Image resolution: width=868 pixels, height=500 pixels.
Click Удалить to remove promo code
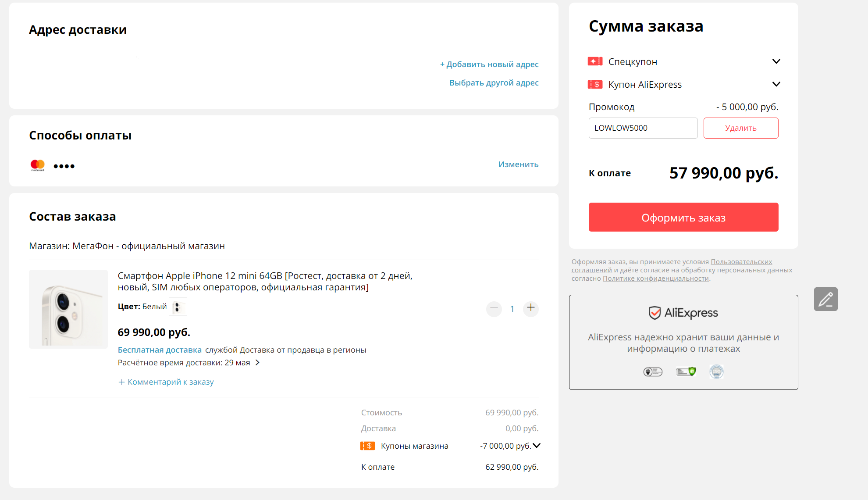[740, 128]
